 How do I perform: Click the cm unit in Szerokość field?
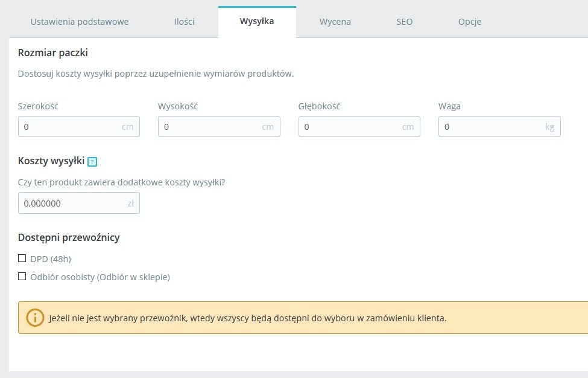point(127,127)
